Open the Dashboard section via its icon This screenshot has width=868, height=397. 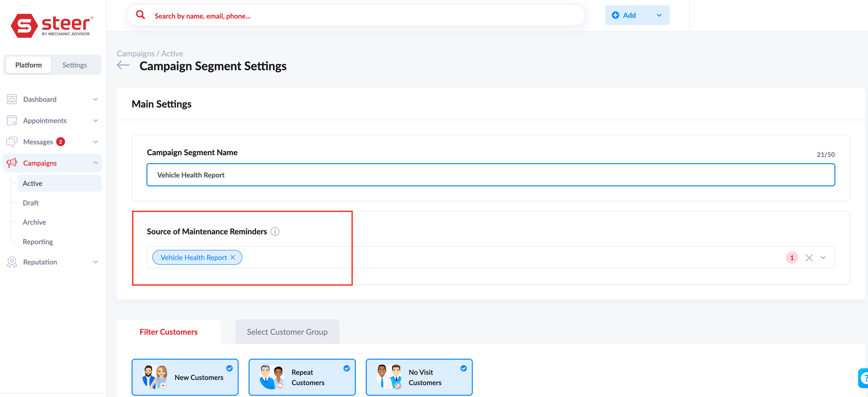(12, 99)
